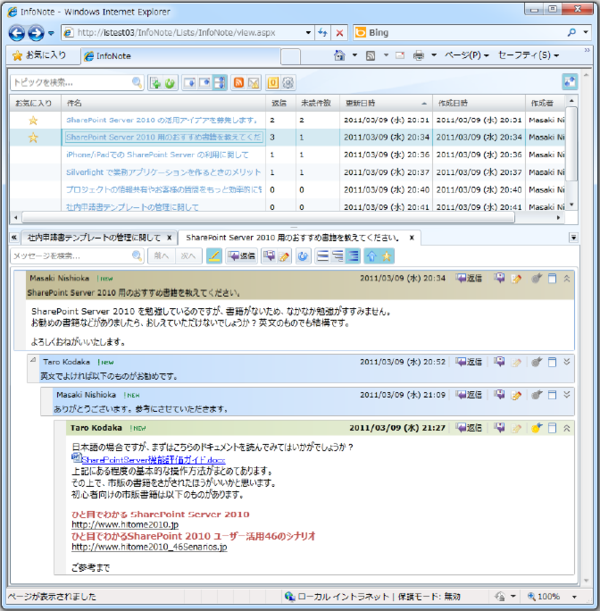This screenshot has width=600, height=611.
Task: Open お気に入り favorites button
Action: (40, 55)
